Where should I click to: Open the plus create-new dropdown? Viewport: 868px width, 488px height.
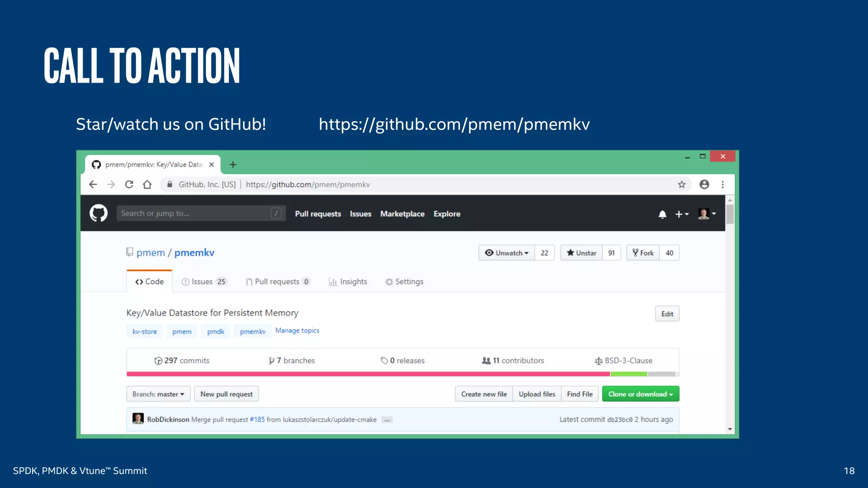tap(682, 214)
